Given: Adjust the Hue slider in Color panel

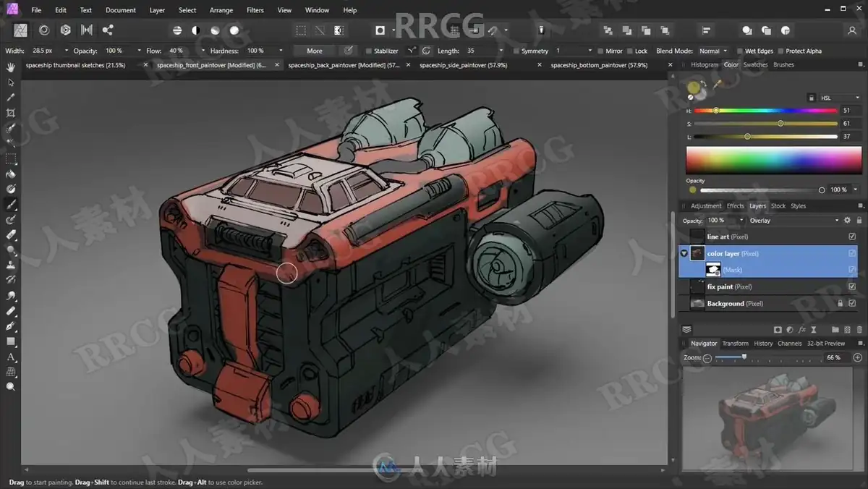Looking at the screenshot, I should pos(766,111).
